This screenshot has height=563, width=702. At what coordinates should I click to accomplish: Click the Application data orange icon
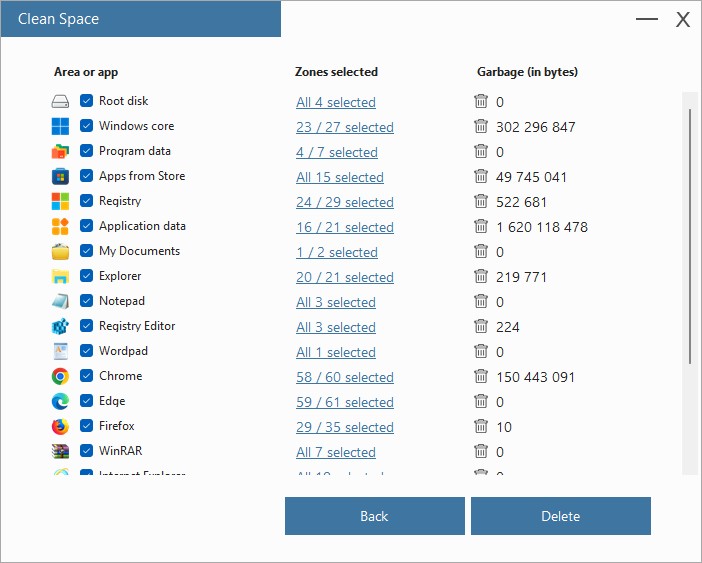point(60,226)
